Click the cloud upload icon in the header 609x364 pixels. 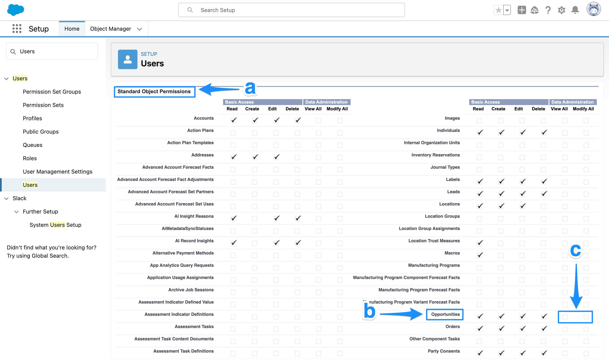(x=535, y=10)
